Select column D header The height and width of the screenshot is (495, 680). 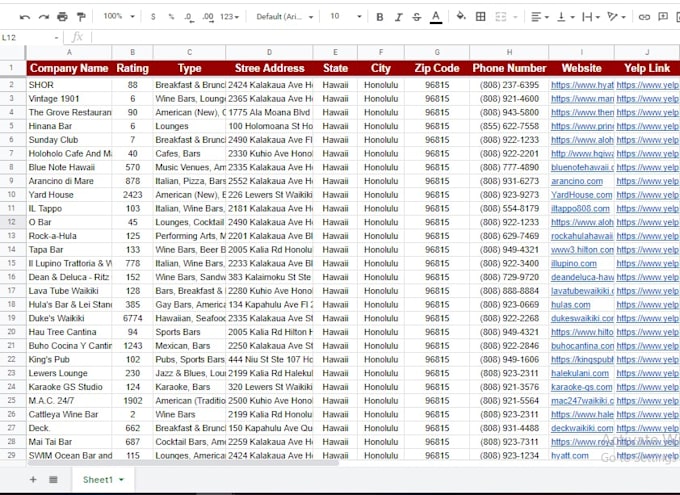click(269, 52)
